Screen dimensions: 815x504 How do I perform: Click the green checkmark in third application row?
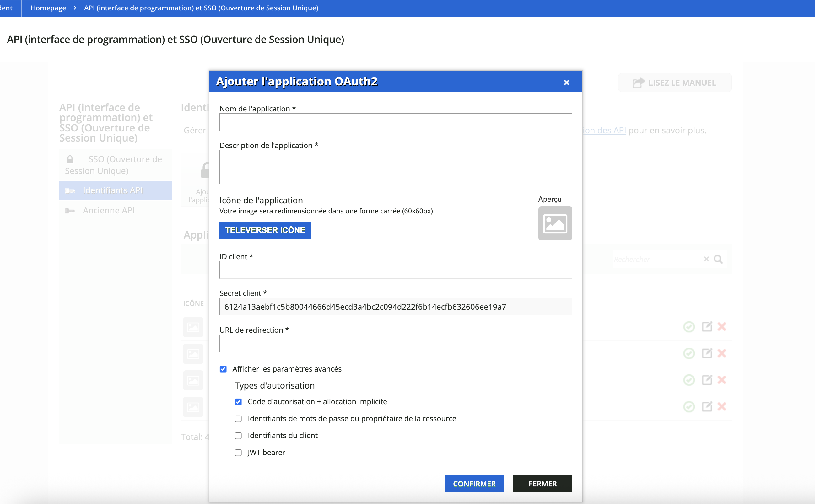[x=689, y=380]
